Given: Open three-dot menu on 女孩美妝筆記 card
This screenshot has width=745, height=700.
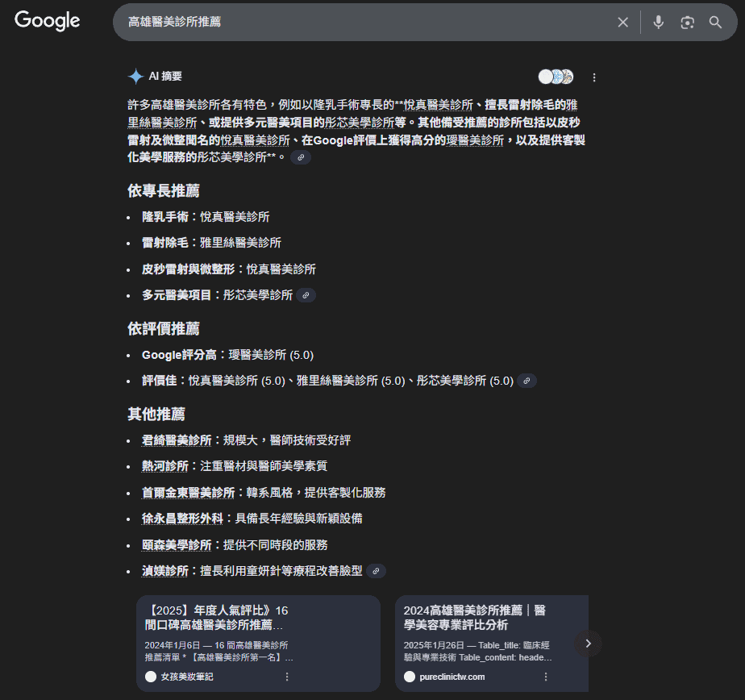Looking at the screenshot, I should point(287,677).
